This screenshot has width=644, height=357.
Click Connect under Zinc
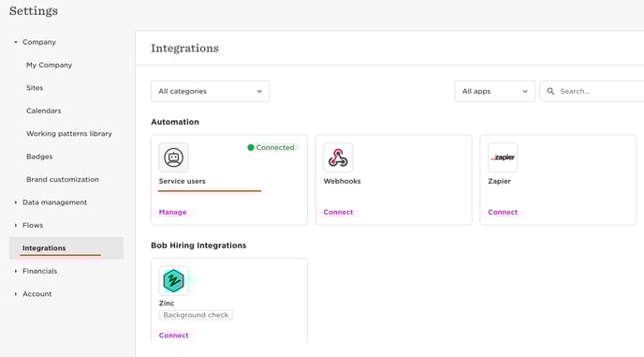click(174, 335)
